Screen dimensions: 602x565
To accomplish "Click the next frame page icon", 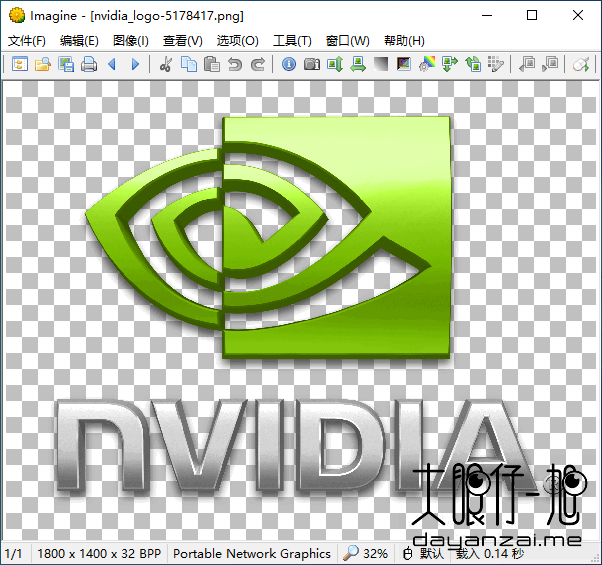I will pos(550,64).
